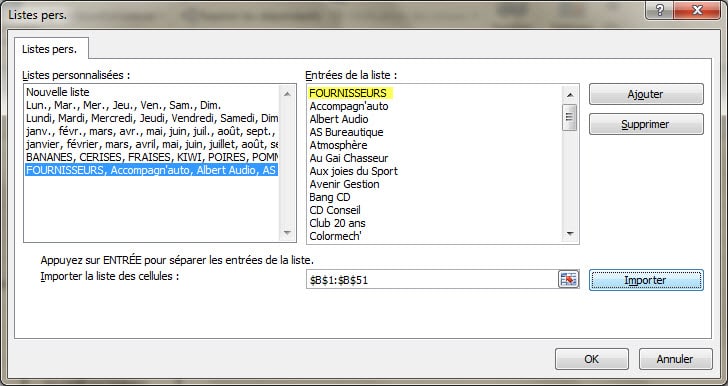Click the Ajouter button
The image size is (728, 386).
[x=646, y=94]
